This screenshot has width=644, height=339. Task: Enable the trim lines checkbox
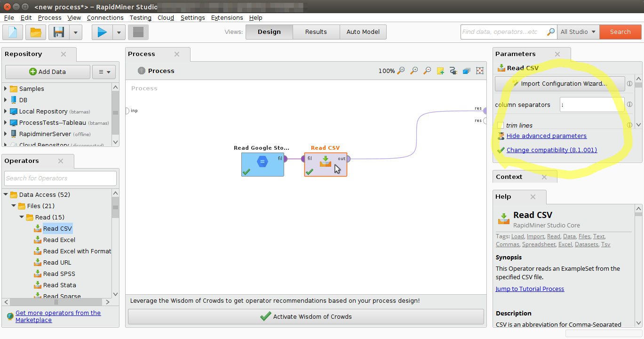501,125
